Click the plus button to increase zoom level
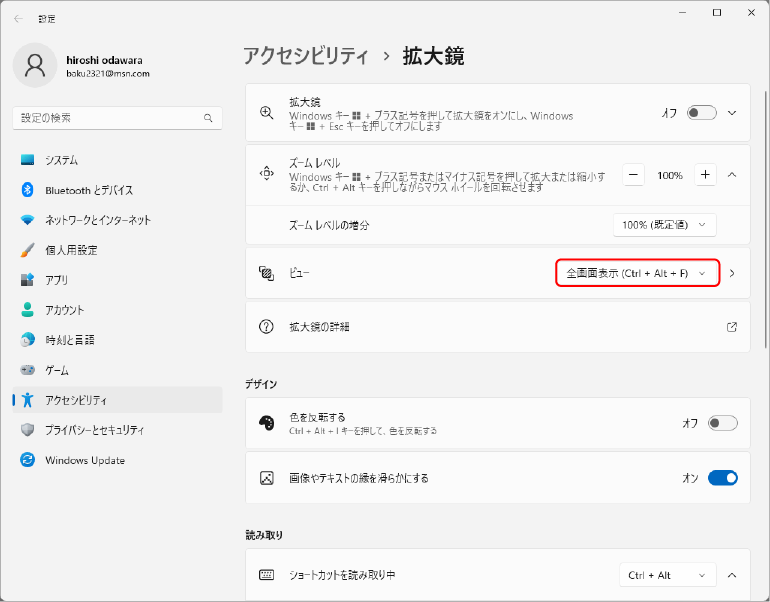 [706, 175]
